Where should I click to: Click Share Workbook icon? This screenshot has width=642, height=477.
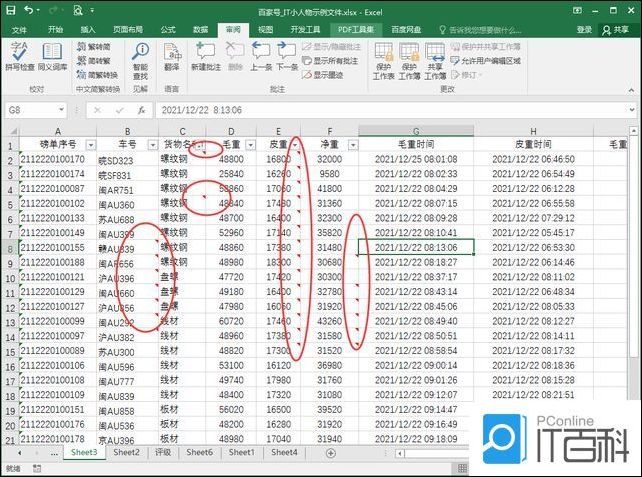tap(435, 61)
